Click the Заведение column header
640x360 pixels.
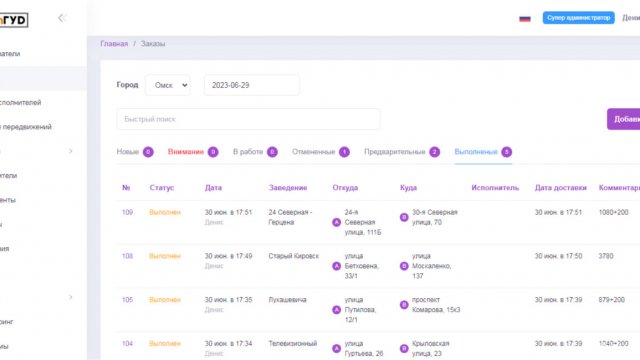coord(288,188)
